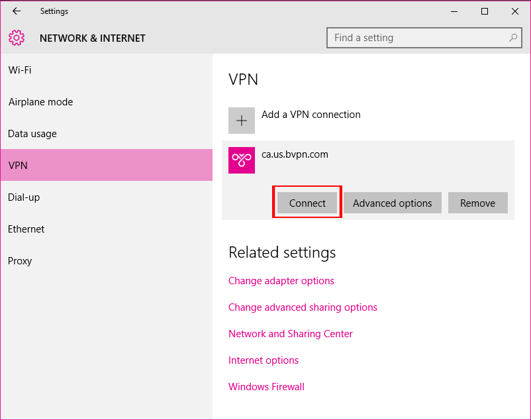
Task: Open the 'Change adapter options' link
Action: 281,281
